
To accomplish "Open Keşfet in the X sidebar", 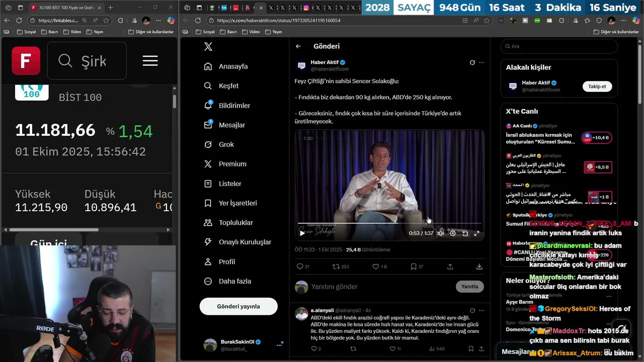I will tap(221, 86).
